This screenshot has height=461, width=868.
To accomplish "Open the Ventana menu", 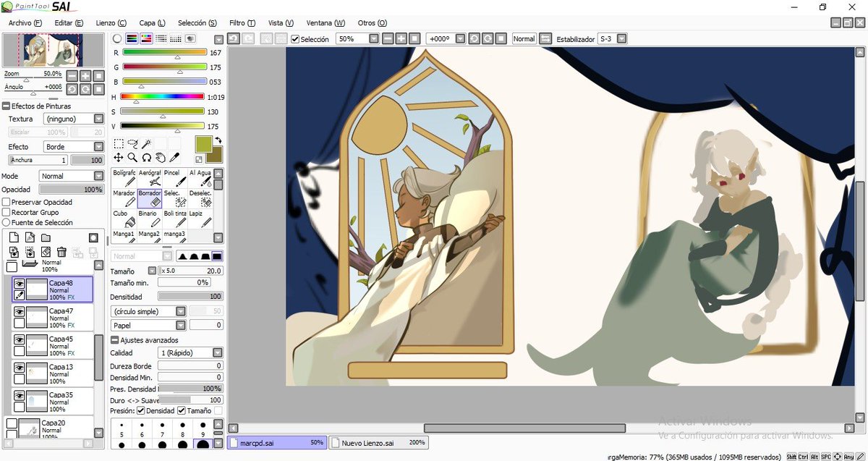I will click(325, 23).
